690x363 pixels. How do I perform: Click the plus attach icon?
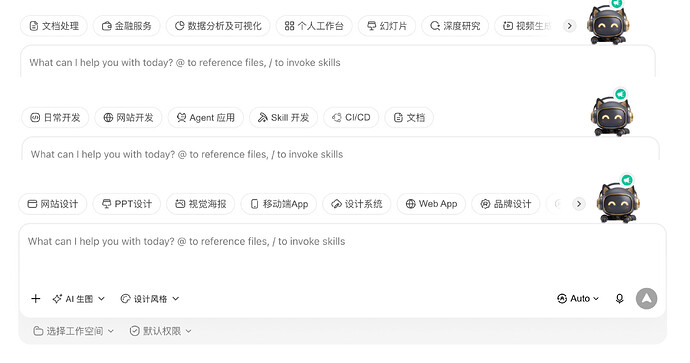pos(36,299)
